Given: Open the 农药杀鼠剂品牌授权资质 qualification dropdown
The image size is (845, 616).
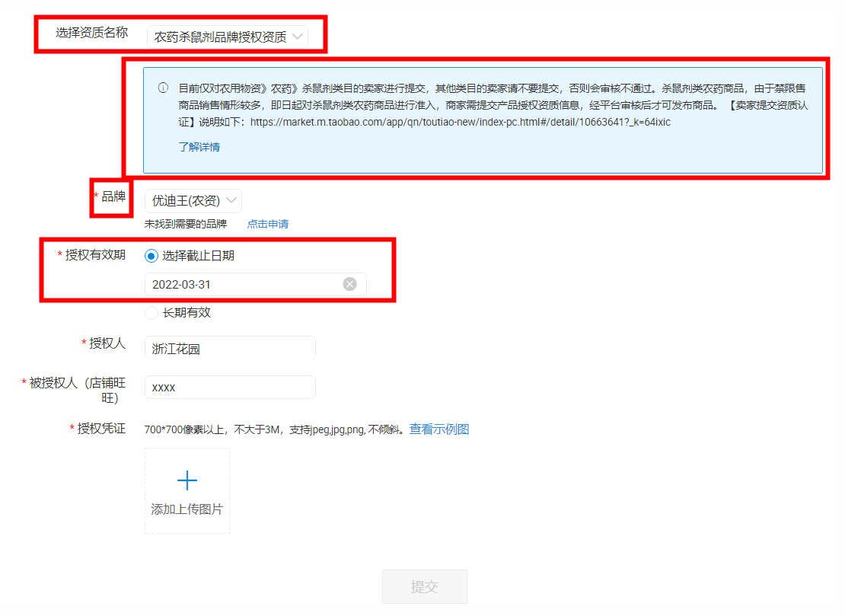Looking at the screenshot, I should pyautogui.click(x=227, y=37).
